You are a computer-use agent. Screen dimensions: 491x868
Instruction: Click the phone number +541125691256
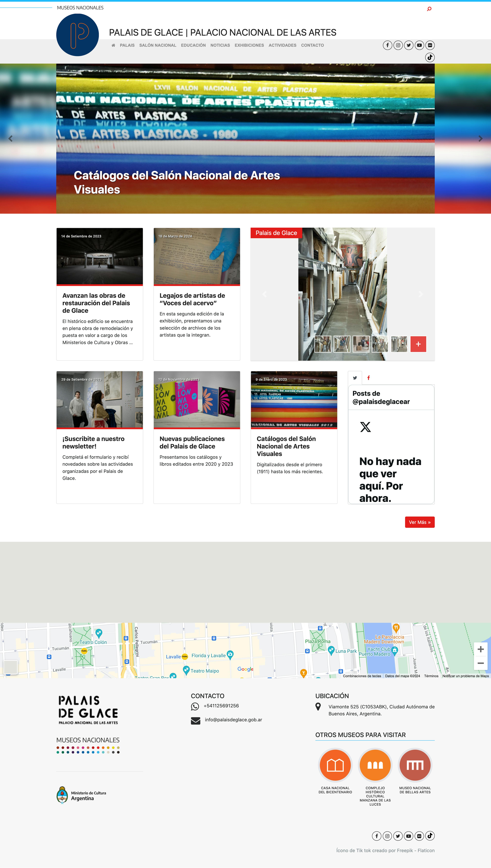(221, 706)
